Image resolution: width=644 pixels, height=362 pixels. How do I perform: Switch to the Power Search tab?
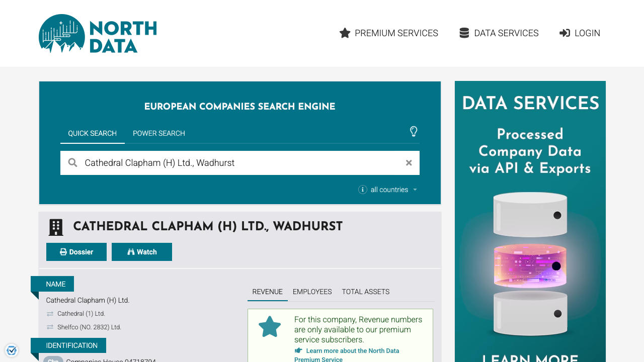(x=158, y=133)
